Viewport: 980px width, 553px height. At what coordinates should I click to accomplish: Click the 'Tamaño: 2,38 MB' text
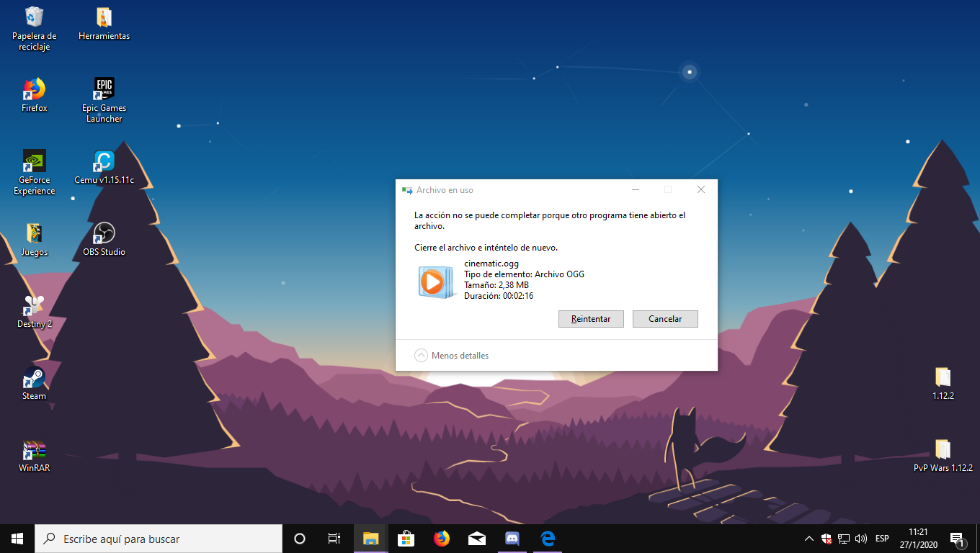(496, 285)
